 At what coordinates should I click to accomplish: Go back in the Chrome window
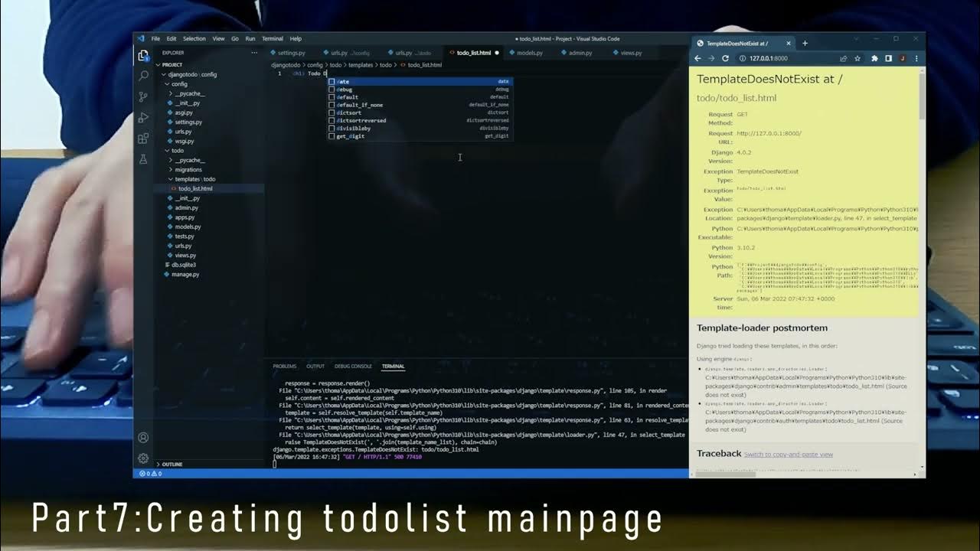coord(697,58)
